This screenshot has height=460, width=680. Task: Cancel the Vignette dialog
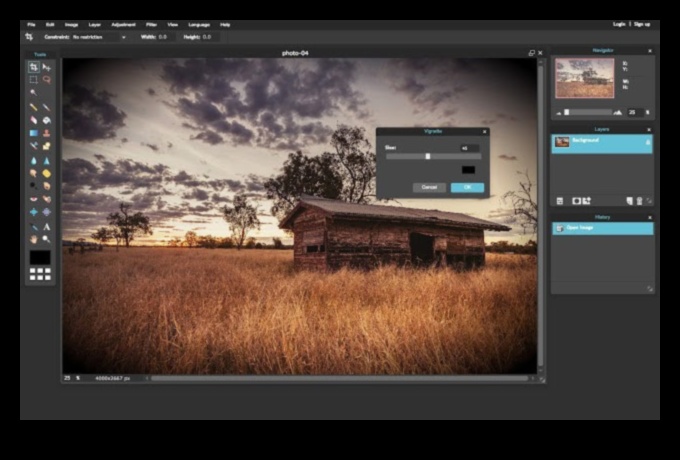(429, 187)
